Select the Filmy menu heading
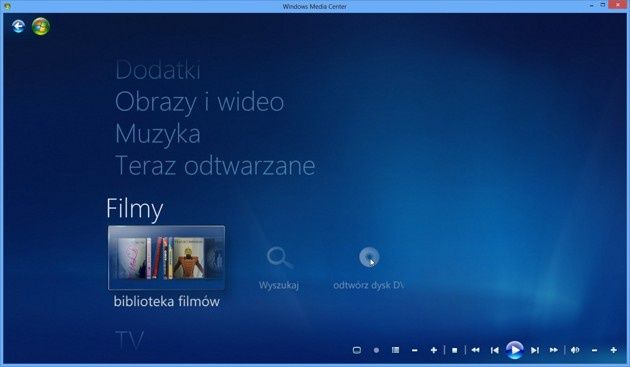This screenshot has width=630, height=367. [x=135, y=209]
